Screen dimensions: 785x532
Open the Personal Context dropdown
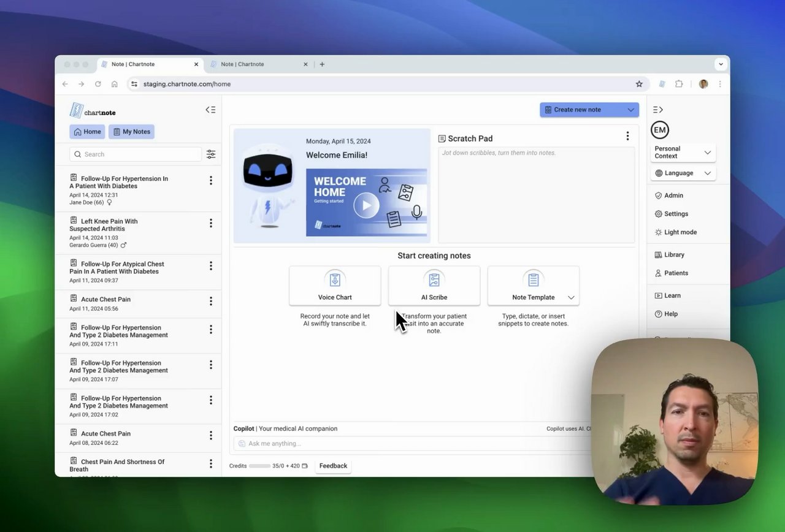(x=683, y=152)
